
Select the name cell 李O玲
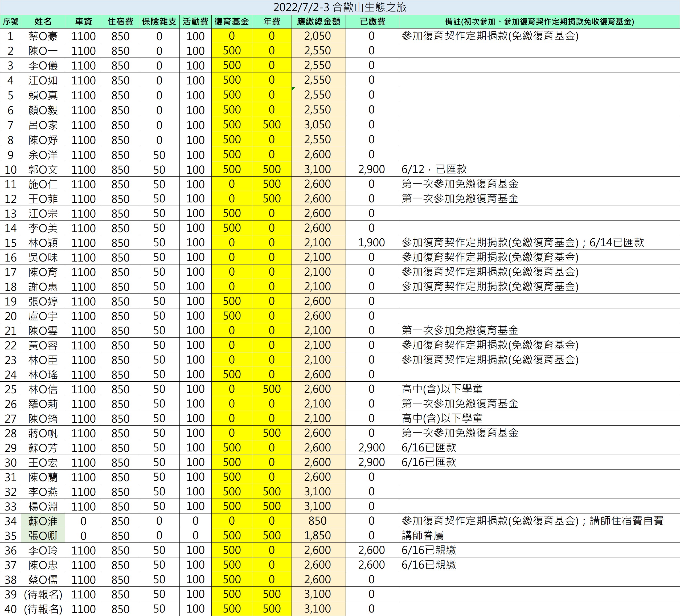pyautogui.click(x=43, y=550)
